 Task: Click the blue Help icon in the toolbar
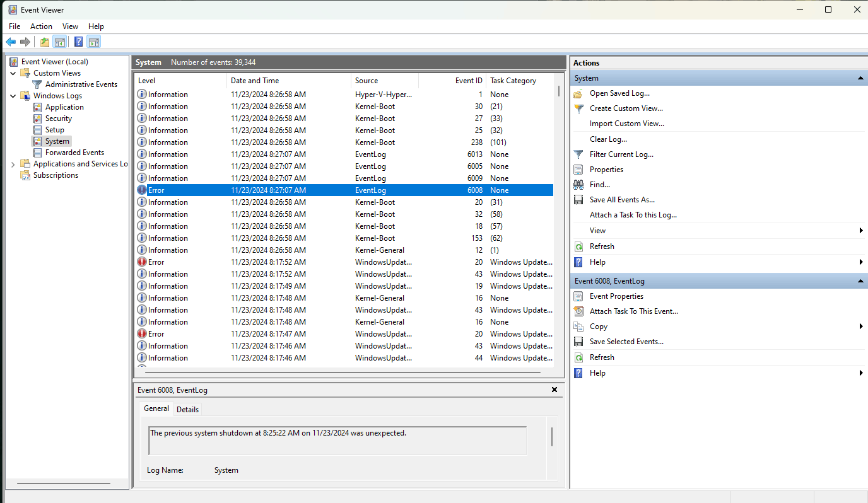(79, 42)
